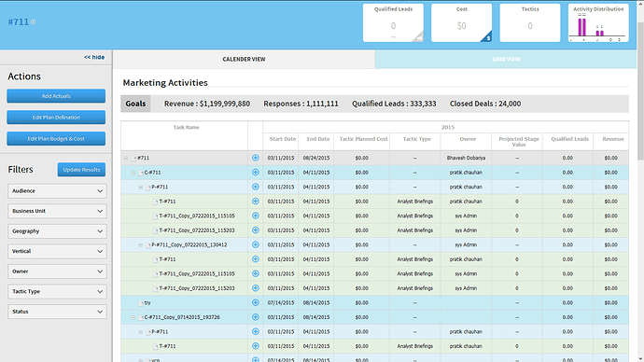Screen dimensions: 644x362
Task: Click the Bhavesh Dobariya owner cell
Action: [466, 158]
